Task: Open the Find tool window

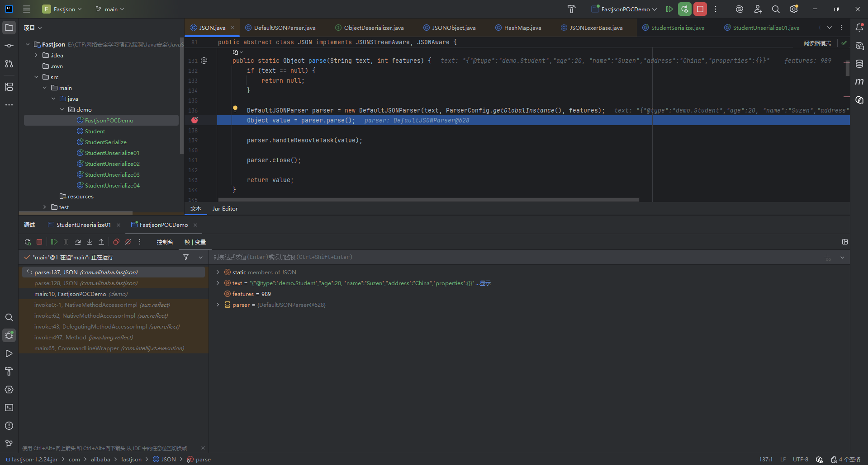Action: coord(9,318)
